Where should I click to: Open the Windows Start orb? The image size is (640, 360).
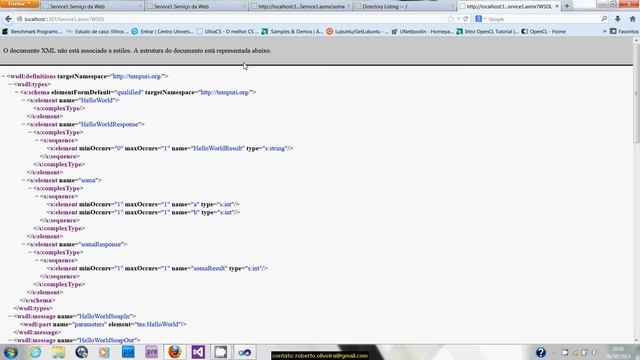pyautogui.click(x=11, y=352)
